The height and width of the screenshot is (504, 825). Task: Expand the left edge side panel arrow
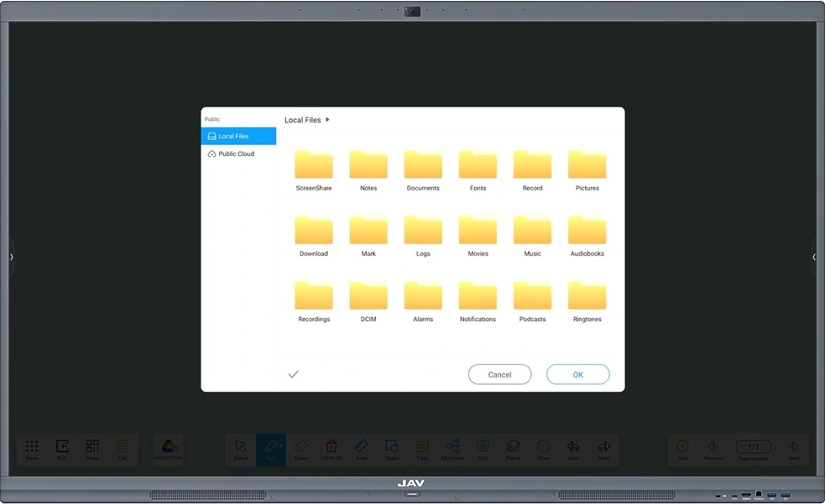pyautogui.click(x=11, y=257)
